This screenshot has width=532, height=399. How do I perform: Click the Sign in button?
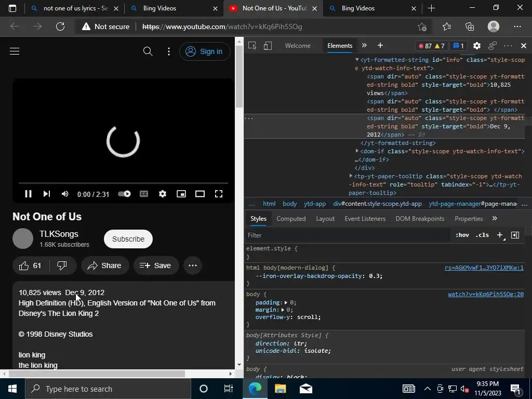(205, 51)
